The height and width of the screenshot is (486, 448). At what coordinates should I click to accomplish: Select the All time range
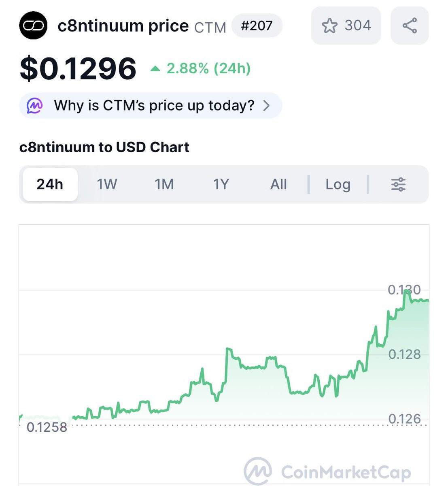[278, 185]
